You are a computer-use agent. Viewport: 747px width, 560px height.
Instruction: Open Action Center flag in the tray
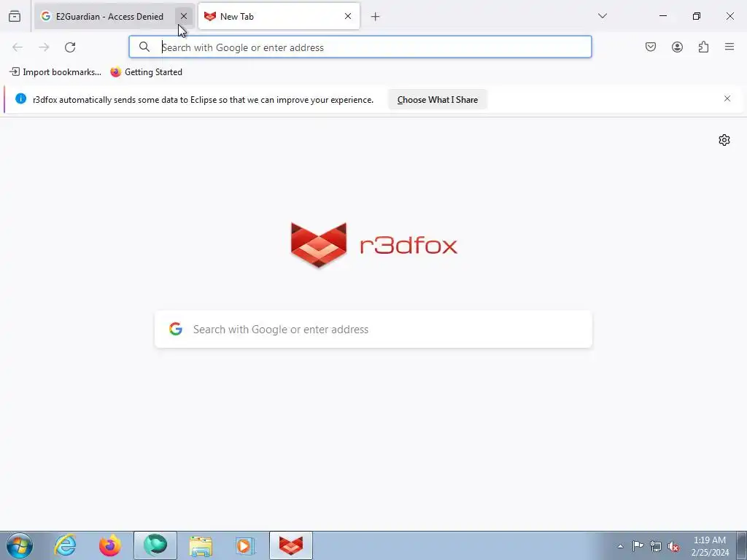click(638, 546)
